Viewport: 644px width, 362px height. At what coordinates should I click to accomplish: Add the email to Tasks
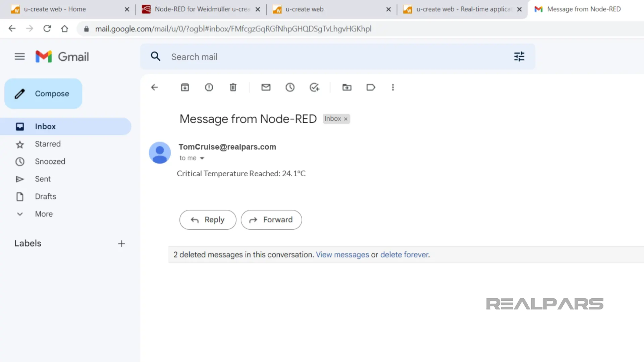314,87
